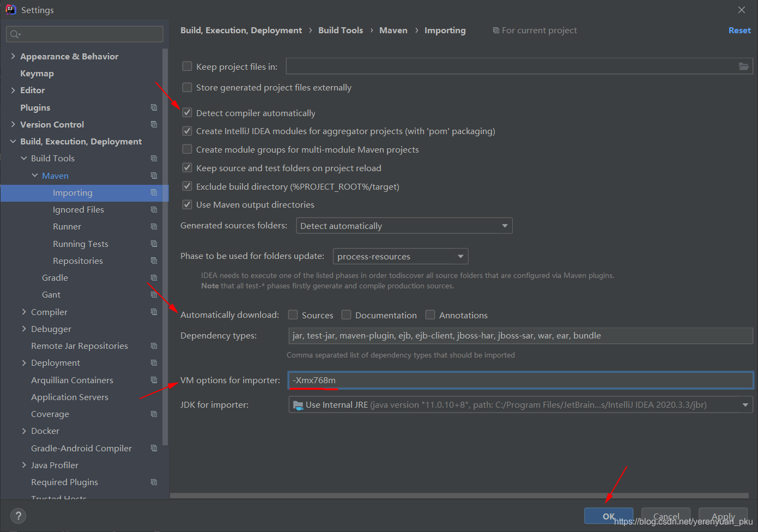The width and height of the screenshot is (758, 532).
Task: Go to Build, Execution, Deployment breadcrumb
Action: click(x=241, y=30)
